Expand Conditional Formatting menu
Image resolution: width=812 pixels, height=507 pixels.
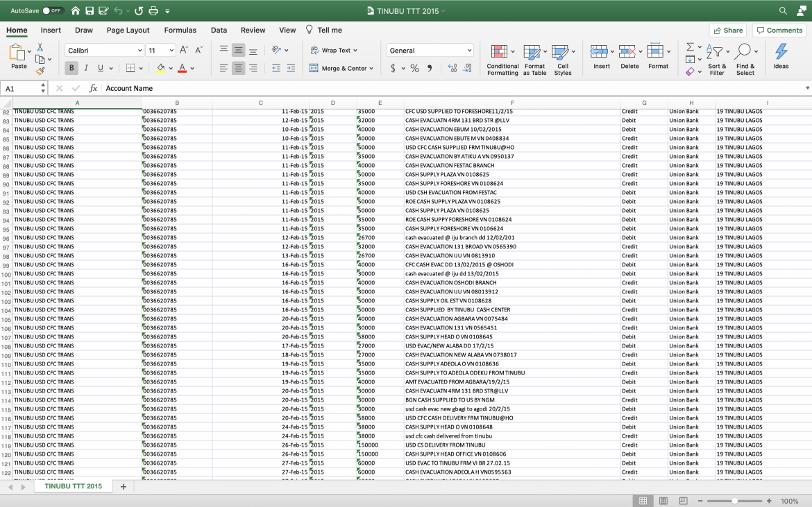502,60
